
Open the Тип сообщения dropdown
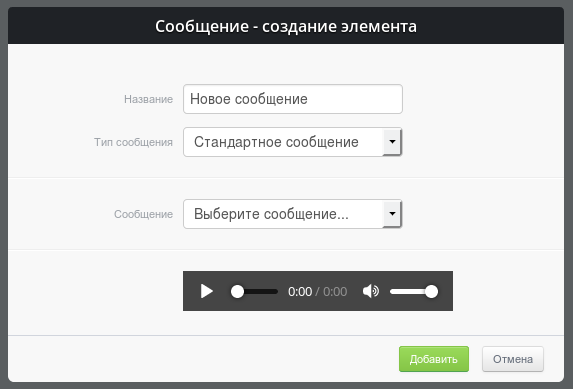pyautogui.click(x=293, y=142)
